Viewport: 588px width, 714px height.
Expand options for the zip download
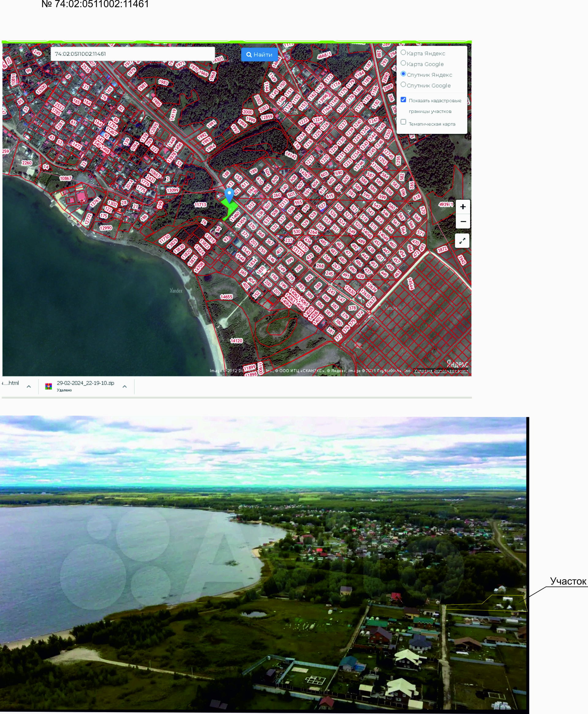click(125, 387)
